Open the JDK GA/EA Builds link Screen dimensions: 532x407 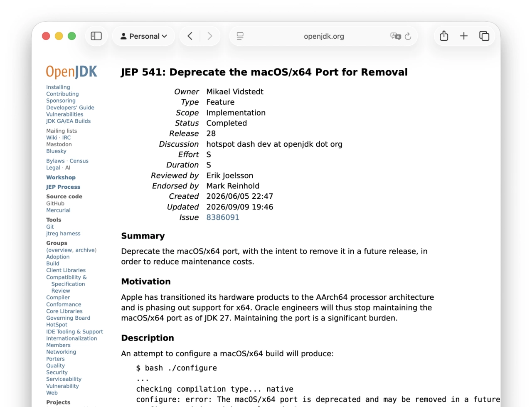(69, 121)
